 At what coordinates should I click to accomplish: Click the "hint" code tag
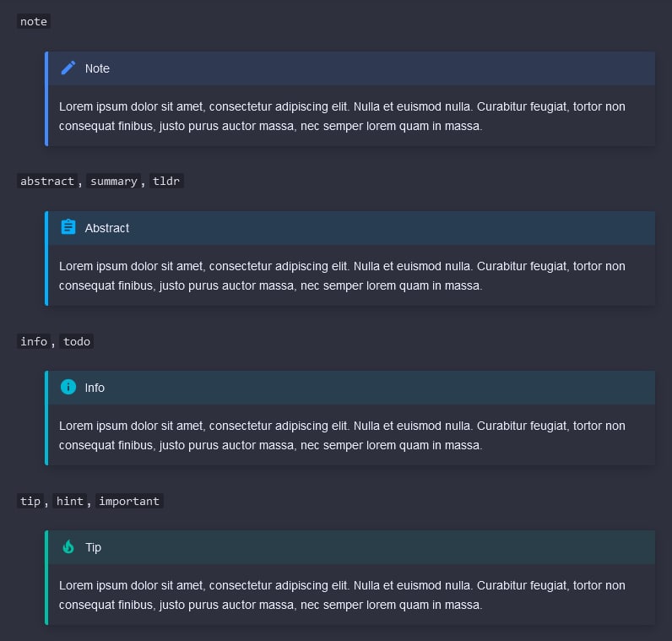70,501
